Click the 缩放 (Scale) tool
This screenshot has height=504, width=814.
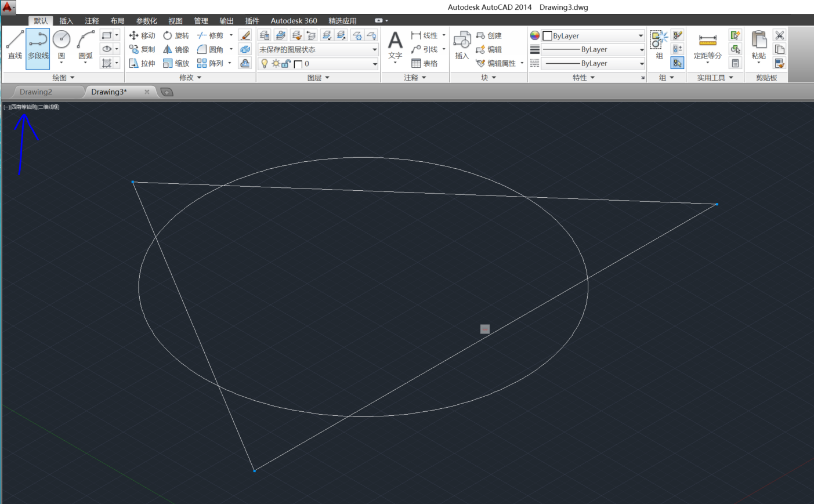pos(176,63)
